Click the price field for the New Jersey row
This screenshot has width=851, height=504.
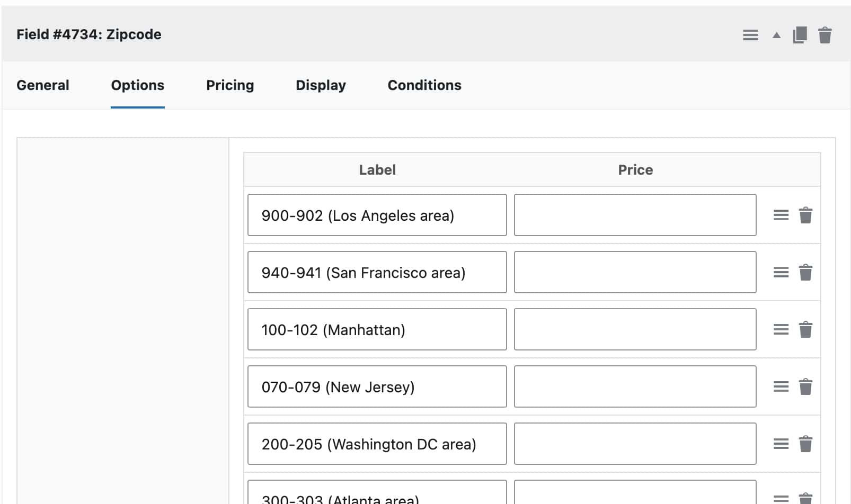tap(635, 386)
